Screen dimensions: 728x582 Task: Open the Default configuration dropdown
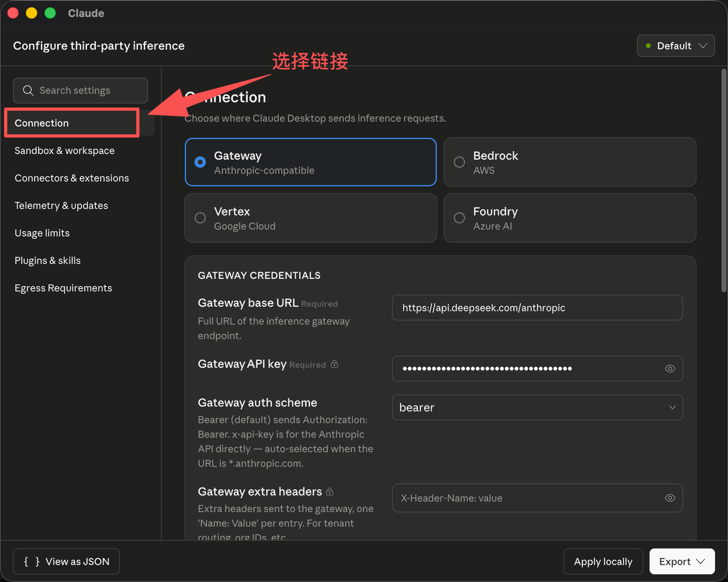click(676, 45)
